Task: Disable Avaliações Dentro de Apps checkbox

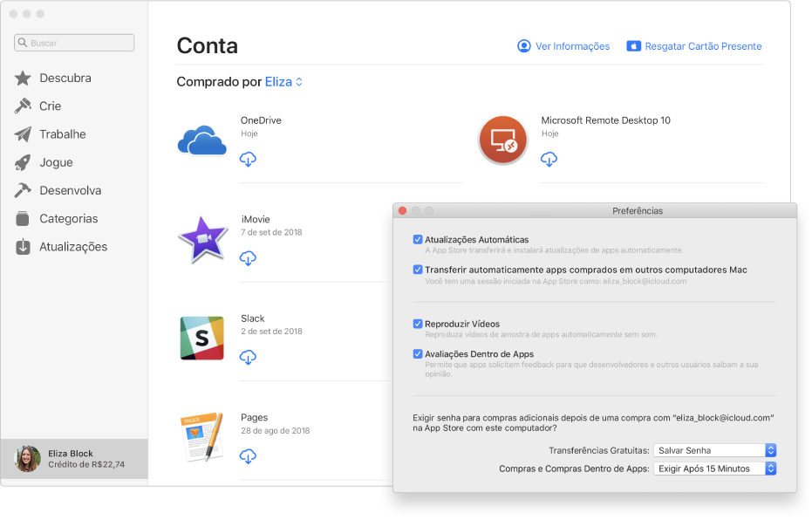Action: [418, 353]
